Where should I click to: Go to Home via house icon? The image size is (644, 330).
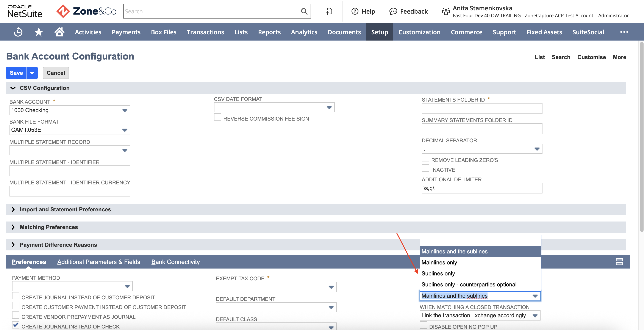pos(59,32)
